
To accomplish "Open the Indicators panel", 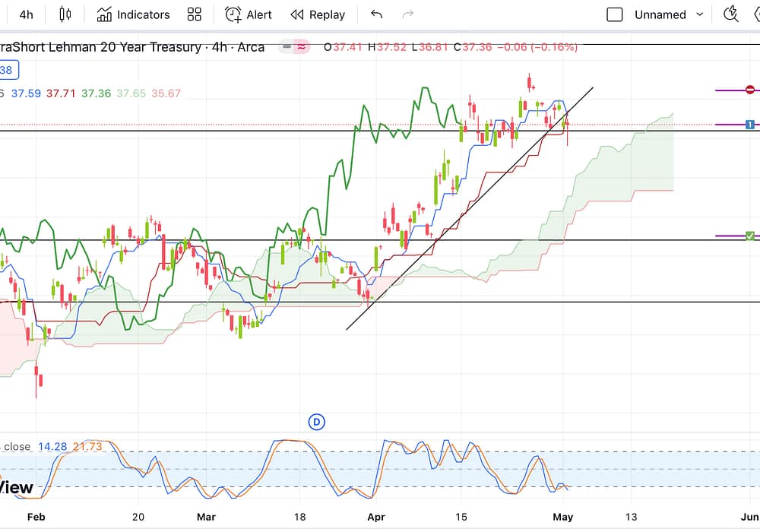I will coord(133,14).
